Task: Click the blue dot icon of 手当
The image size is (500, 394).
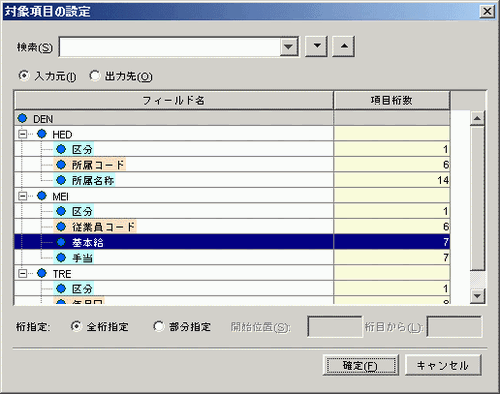Action: (61, 258)
